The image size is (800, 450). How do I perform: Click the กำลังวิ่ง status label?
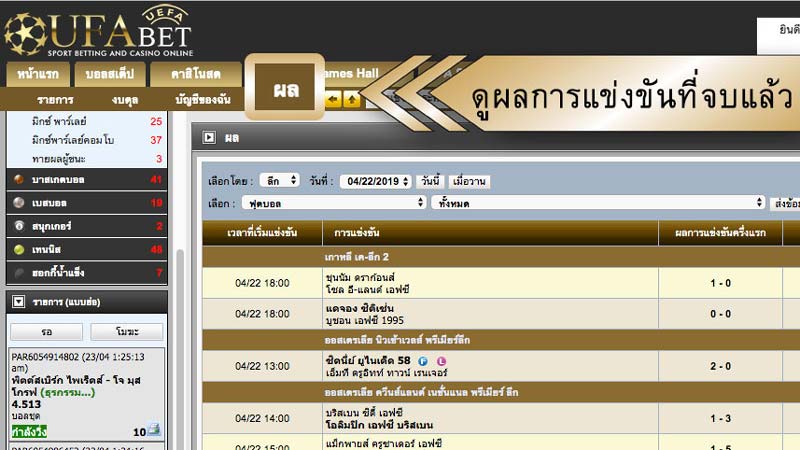[x=29, y=432]
